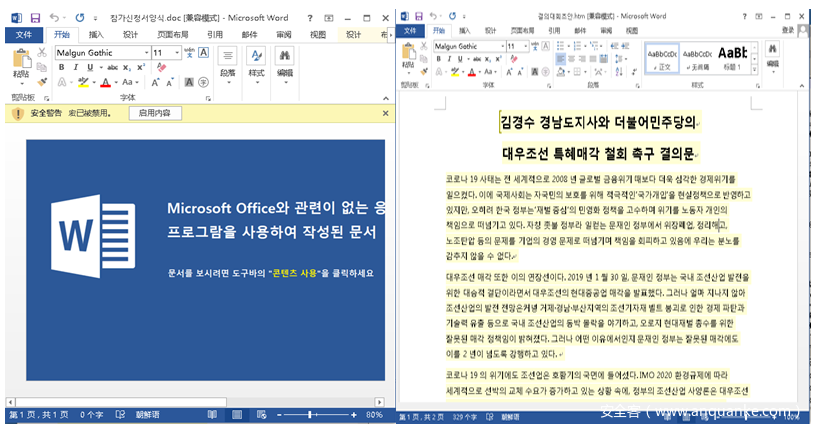This screenshot has height=430, width=816.
Task: Open the 插入 tab in the left window
Action: [x=96, y=34]
